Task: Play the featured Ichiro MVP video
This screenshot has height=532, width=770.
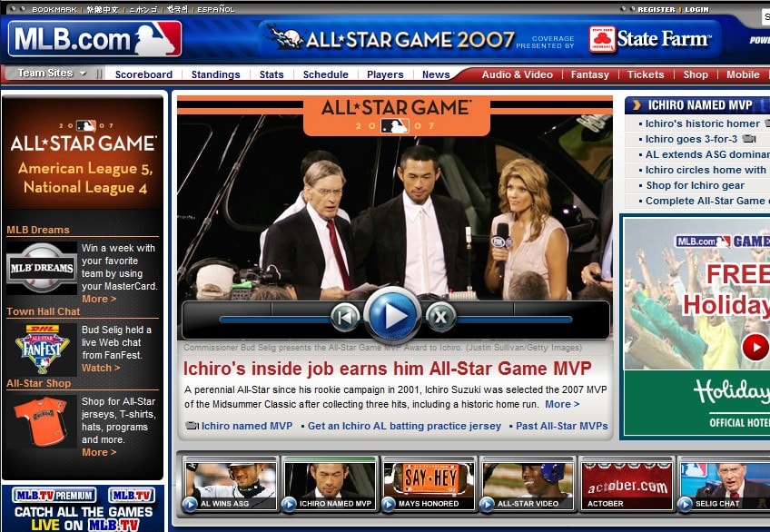Action: 392,317
